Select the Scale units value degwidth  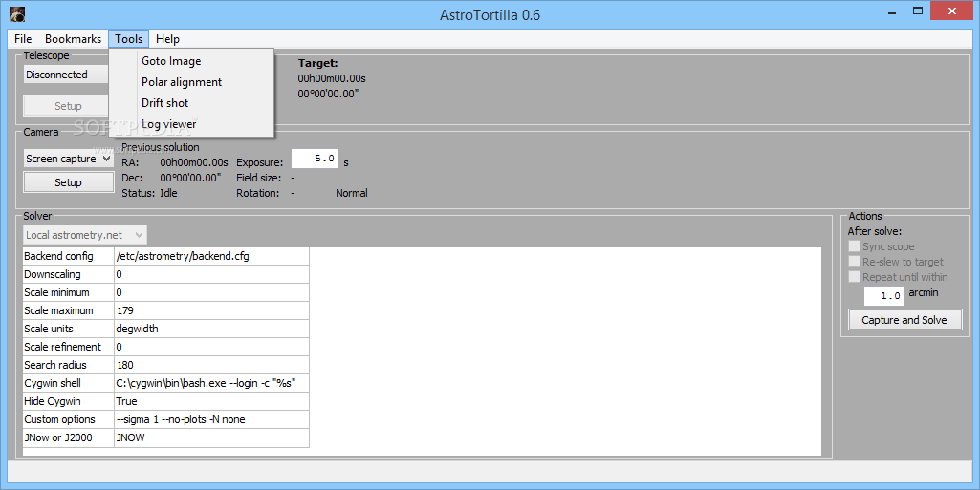point(212,329)
